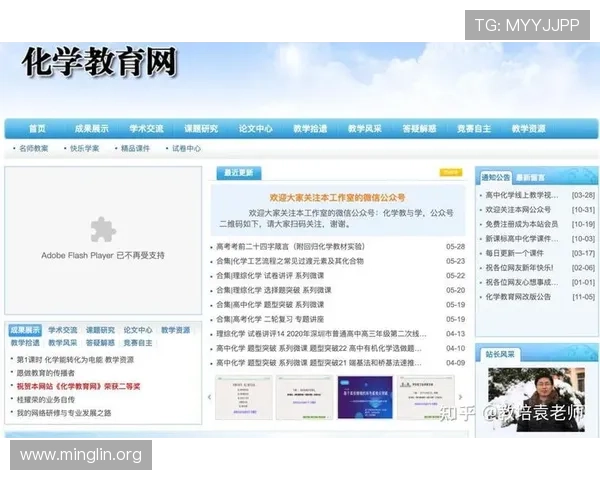Open article 题型突破22 高中有机化学选做题
Image resolution: width=600 pixels, height=480 pixels.
click(x=319, y=348)
